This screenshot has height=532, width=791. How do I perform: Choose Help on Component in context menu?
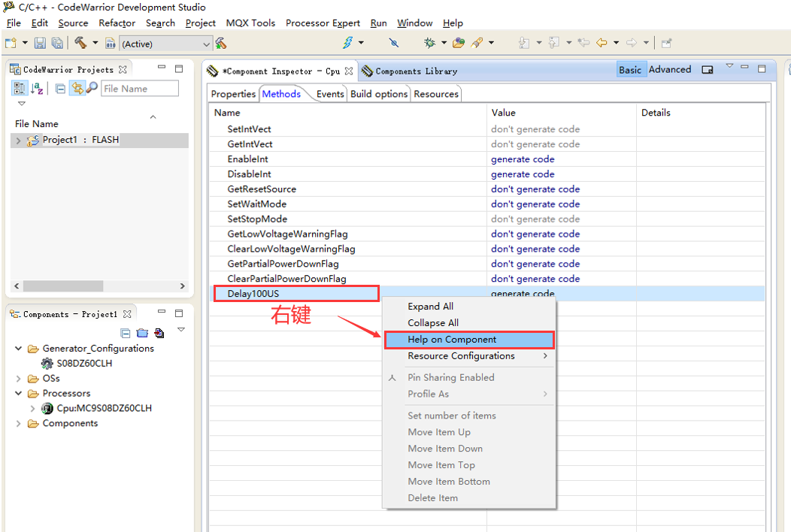(x=469, y=340)
